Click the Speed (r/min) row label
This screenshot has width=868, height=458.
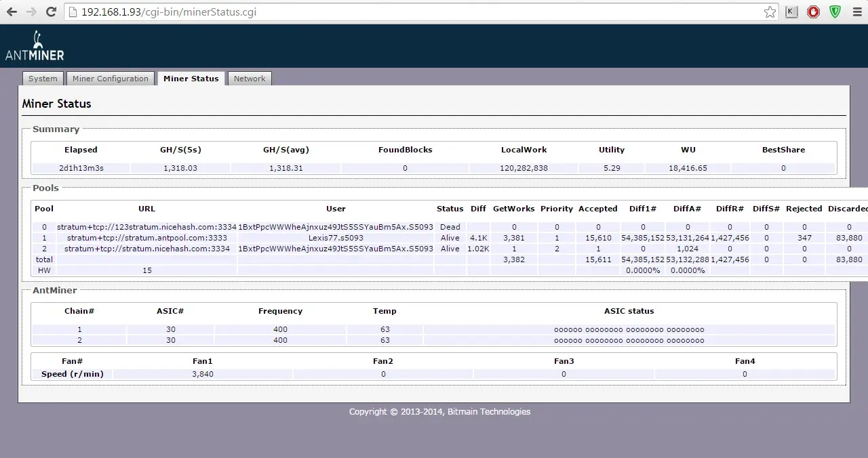72,374
